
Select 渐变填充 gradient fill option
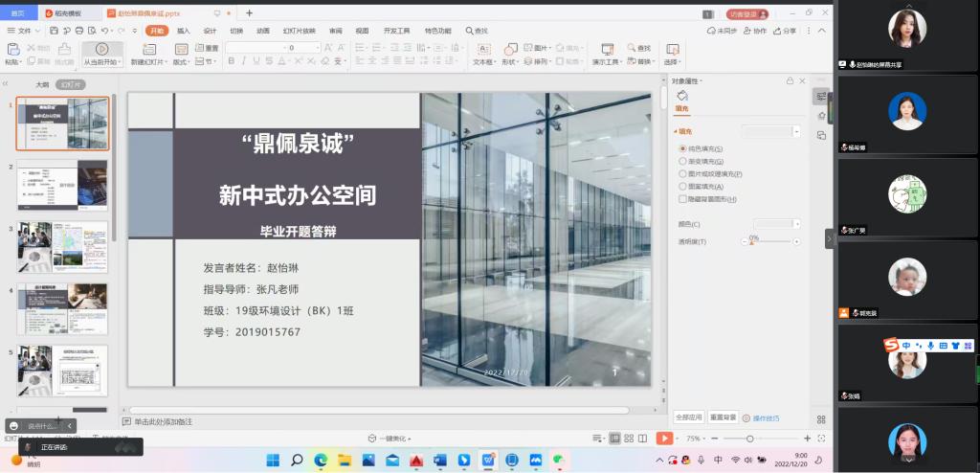[x=682, y=162]
